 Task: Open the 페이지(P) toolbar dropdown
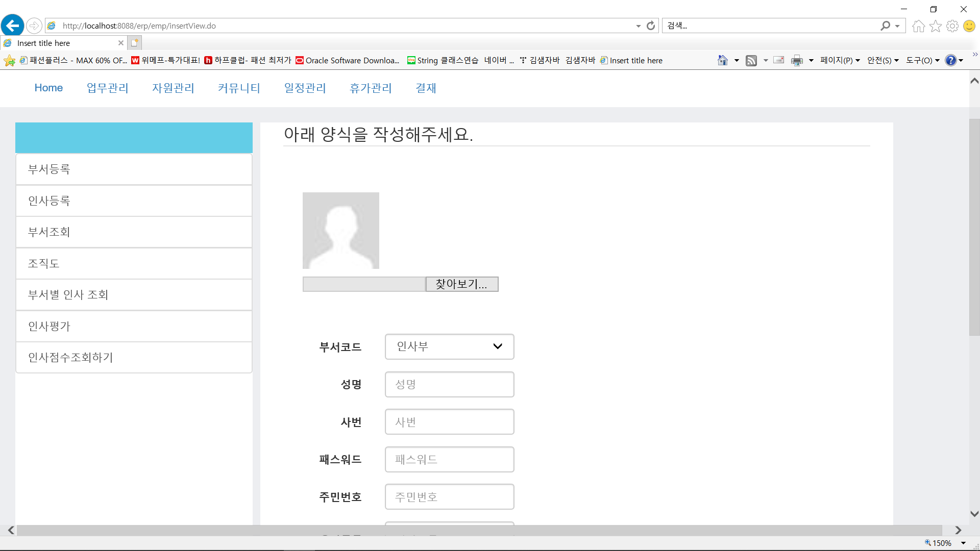(840, 60)
